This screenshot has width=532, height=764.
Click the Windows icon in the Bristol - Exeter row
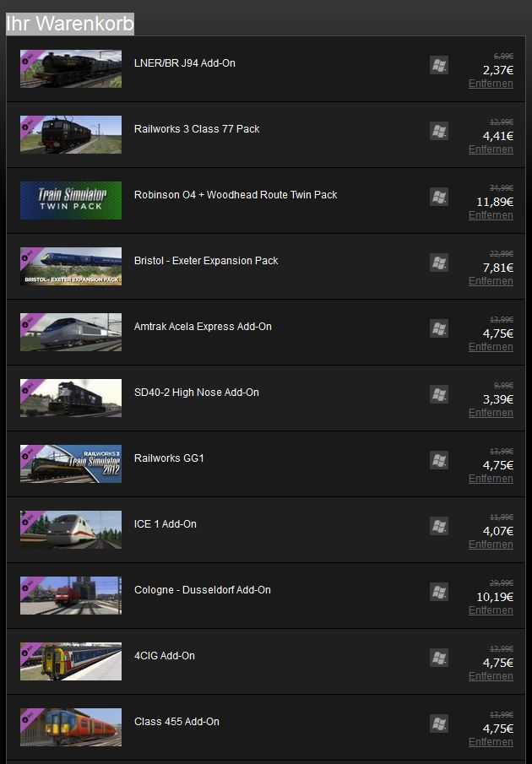coord(439,263)
